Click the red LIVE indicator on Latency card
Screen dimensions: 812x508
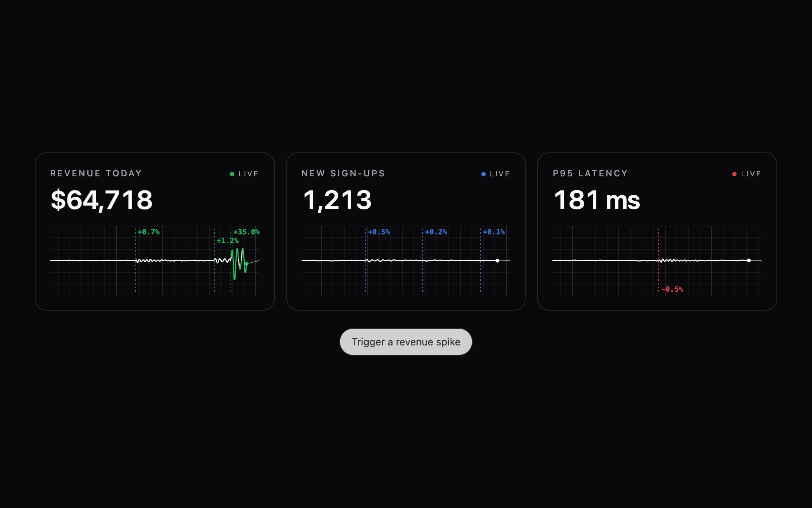coord(747,174)
